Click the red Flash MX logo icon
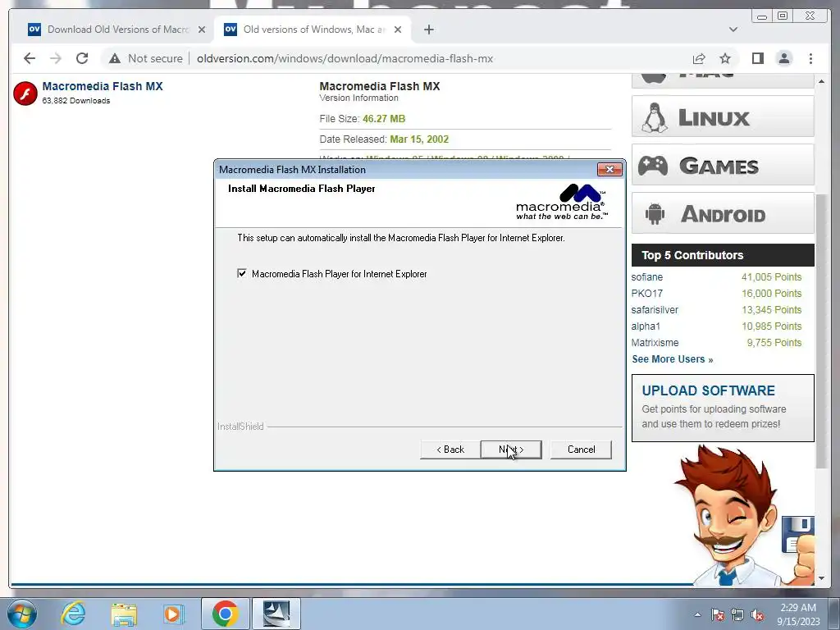Viewport: 840px width, 630px height. point(25,94)
